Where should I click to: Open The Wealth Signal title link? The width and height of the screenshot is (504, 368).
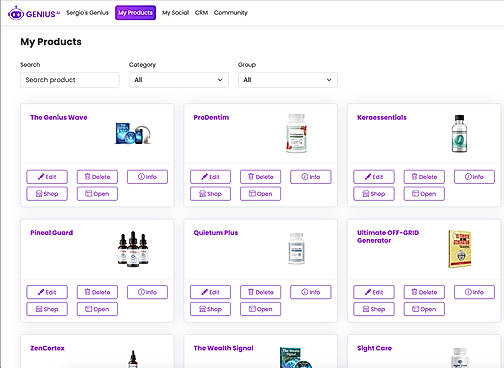[x=223, y=348]
